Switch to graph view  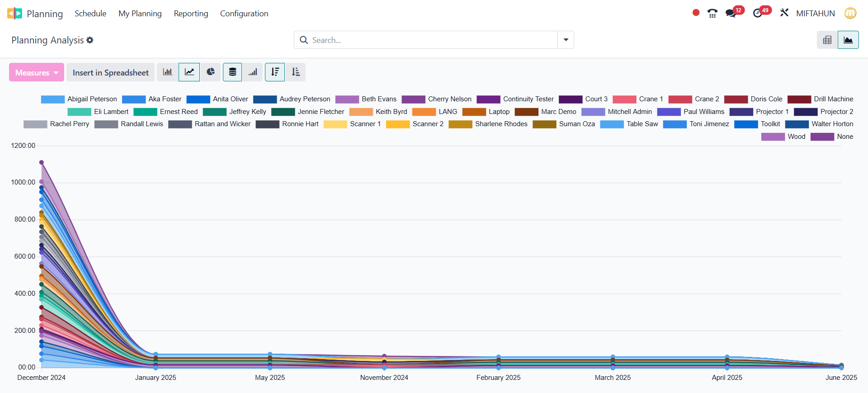click(x=848, y=40)
